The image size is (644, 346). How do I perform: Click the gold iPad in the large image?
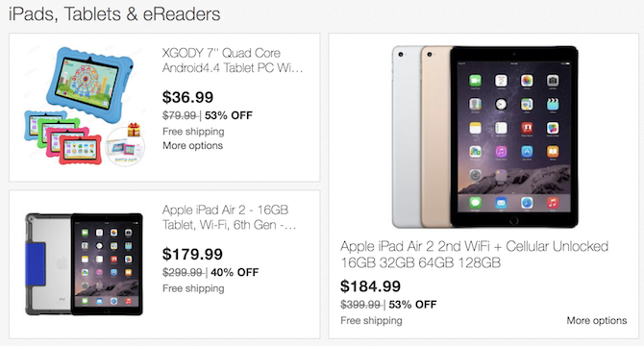(436, 137)
